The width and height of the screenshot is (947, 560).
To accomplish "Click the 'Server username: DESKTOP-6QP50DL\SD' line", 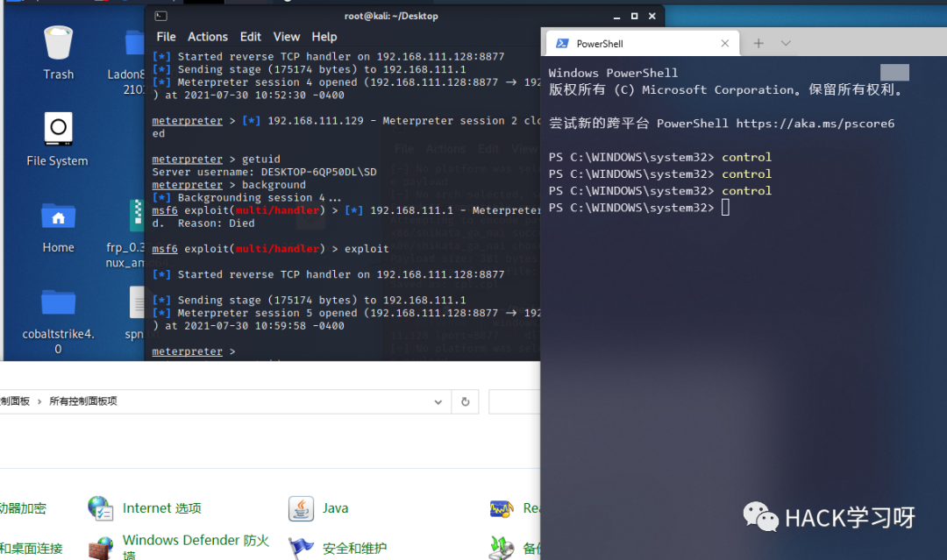I will pos(265,172).
